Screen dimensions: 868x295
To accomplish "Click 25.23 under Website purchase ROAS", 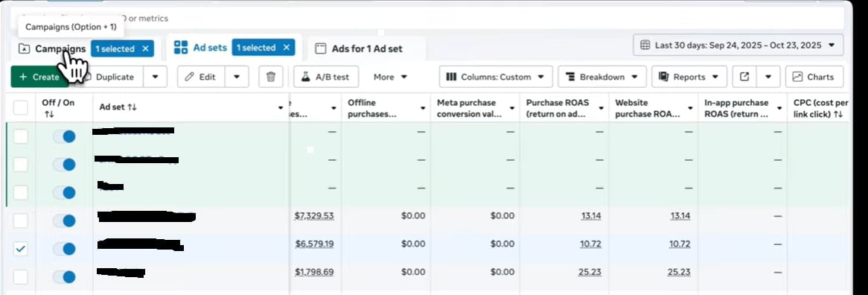I will (679, 272).
